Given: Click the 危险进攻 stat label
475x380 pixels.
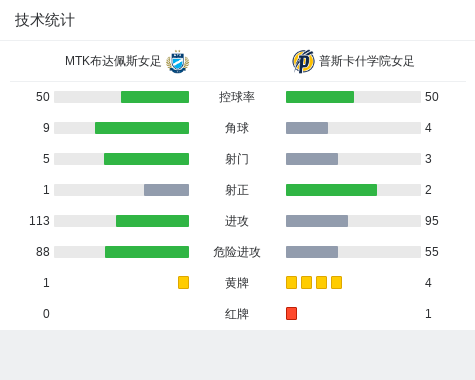Looking at the screenshot, I should (237, 252).
